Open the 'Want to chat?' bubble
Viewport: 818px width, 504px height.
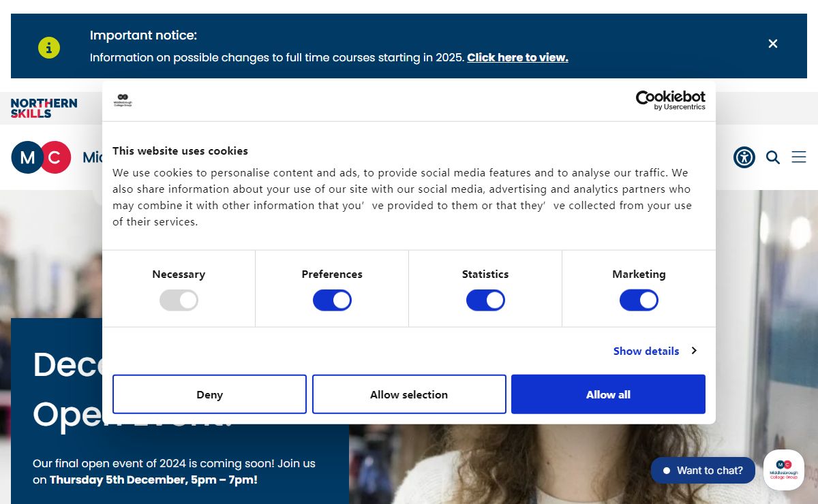tap(703, 471)
